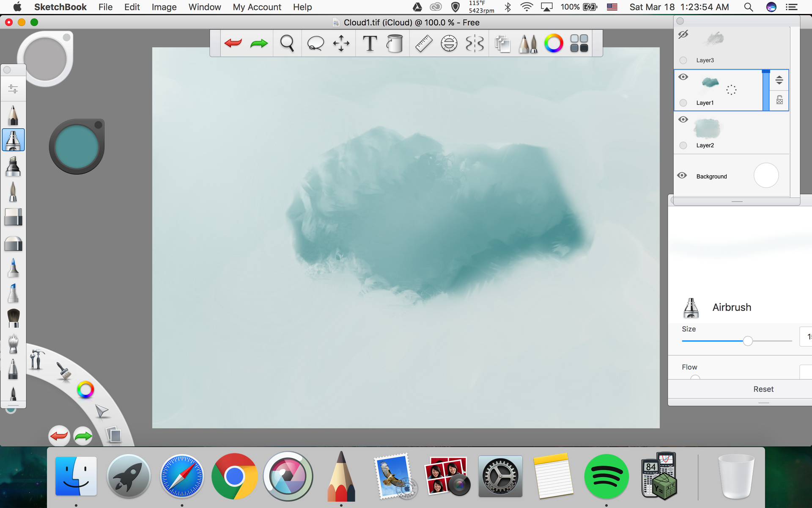This screenshot has height=508, width=812.
Task: Open brush properties sliders icon in palette
Action: tap(13, 89)
